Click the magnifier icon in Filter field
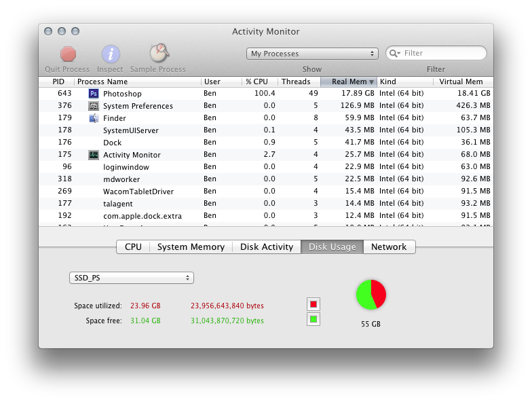Screen dimensions: 532x402 pyautogui.click(x=394, y=53)
